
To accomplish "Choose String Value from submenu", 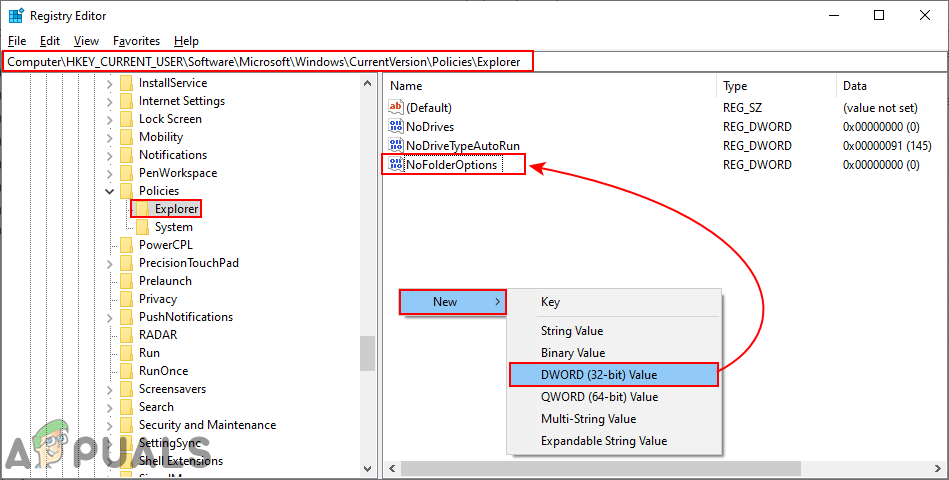I will click(x=614, y=330).
